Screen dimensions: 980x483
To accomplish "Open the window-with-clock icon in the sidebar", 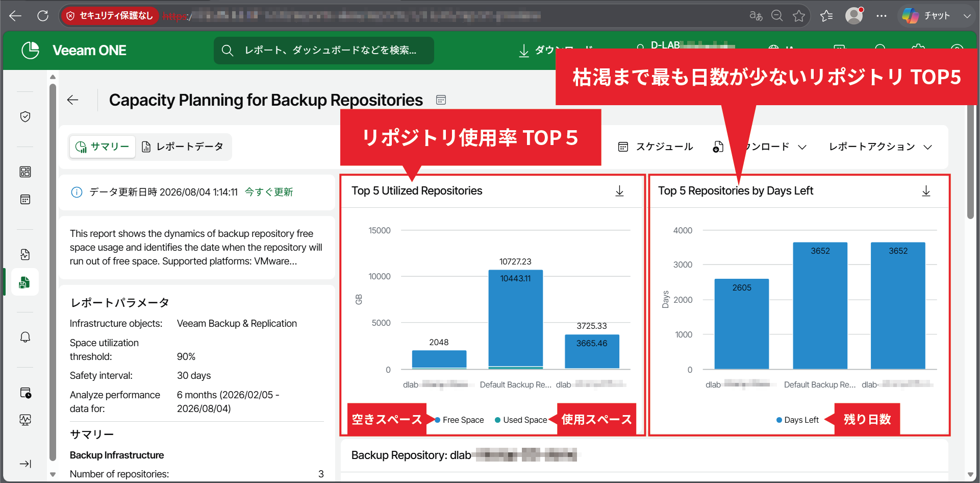I will [x=25, y=393].
